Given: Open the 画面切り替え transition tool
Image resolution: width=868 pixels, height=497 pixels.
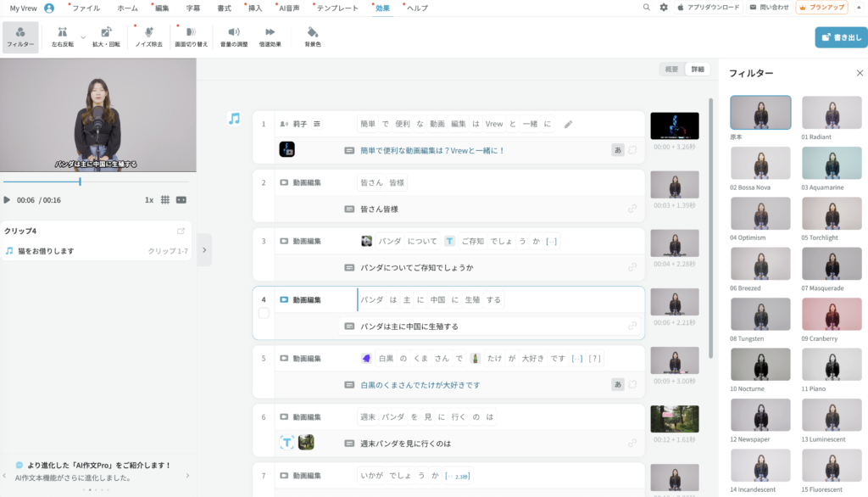Looking at the screenshot, I should click(x=191, y=36).
